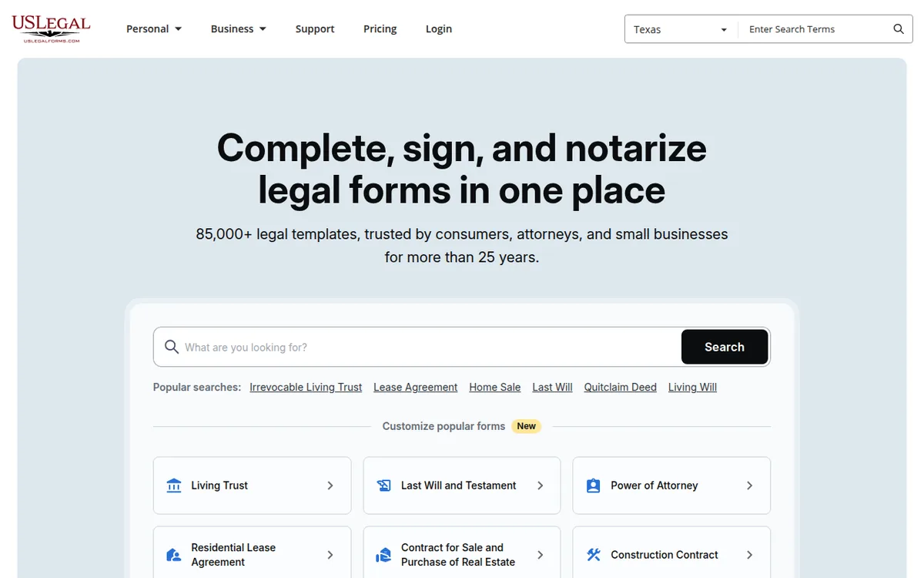Click the 'Last Will and Testament' card title
The height and width of the screenshot is (578, 924).
pos(459,486)
